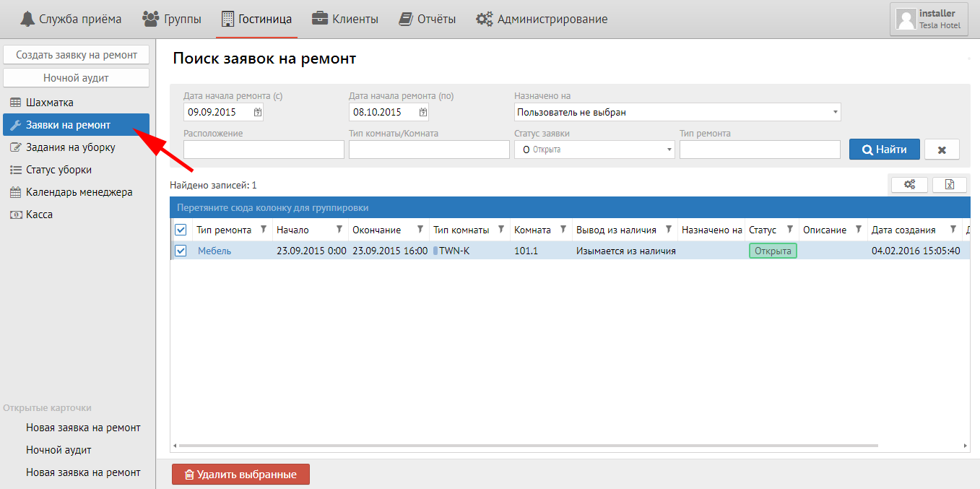Click the filter icon in Статус column header
980x489 pixels.
(x=790, y=230)
